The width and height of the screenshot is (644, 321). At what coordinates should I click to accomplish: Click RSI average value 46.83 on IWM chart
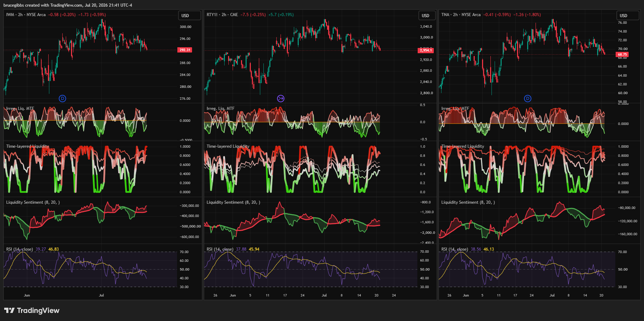coord(54,249)
